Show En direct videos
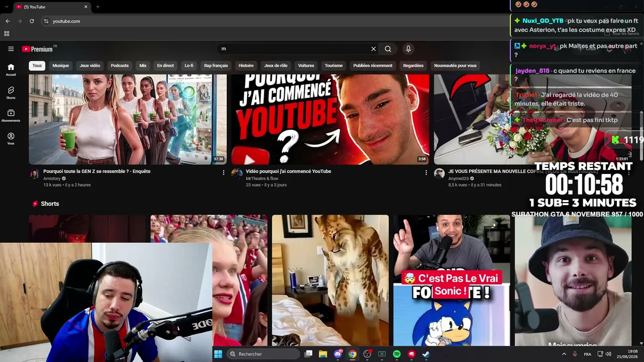The height and width of the screenshot is (362, 644). [x=166, y=65]
